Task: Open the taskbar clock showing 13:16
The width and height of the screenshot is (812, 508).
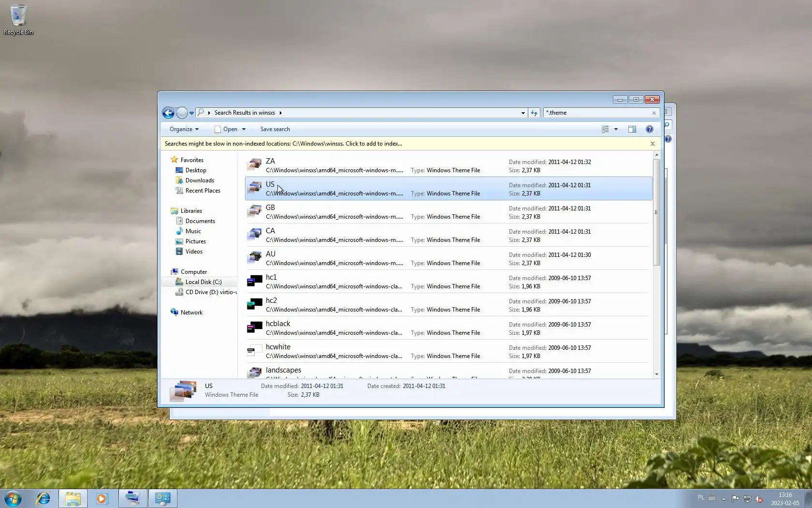Action: [x=785, y=499]
